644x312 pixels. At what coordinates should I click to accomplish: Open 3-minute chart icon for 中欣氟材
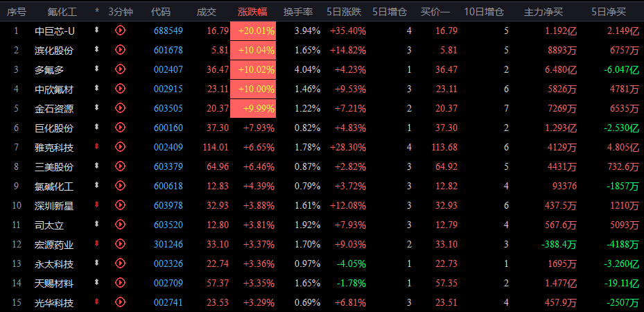tap(120, 88)
